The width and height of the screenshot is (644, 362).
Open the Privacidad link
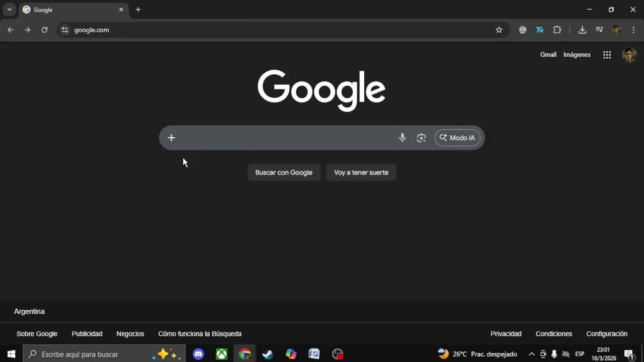506,334
